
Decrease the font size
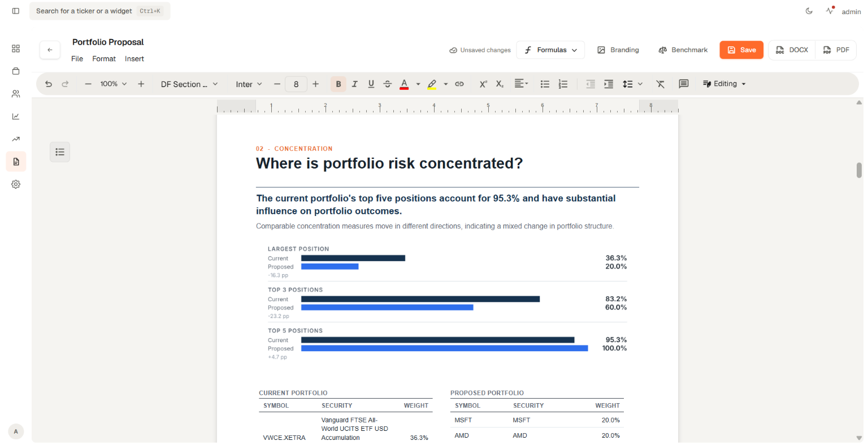(277, 84)
